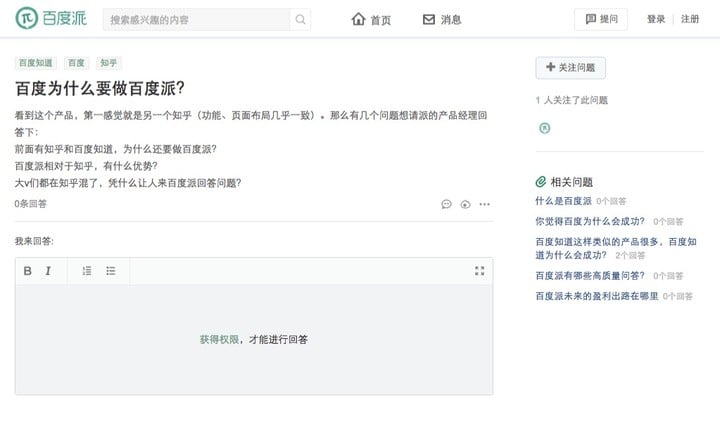Open the three-dot more options menu
Image resolution: width=720 pixels, height=422 pixels.
pyautogui.click(x=484, y=204)
